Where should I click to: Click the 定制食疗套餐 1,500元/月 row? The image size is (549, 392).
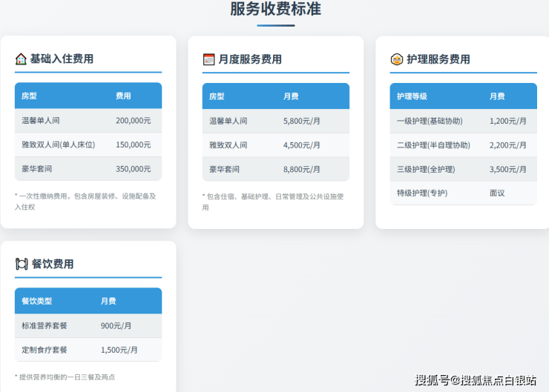pos(88,350)
